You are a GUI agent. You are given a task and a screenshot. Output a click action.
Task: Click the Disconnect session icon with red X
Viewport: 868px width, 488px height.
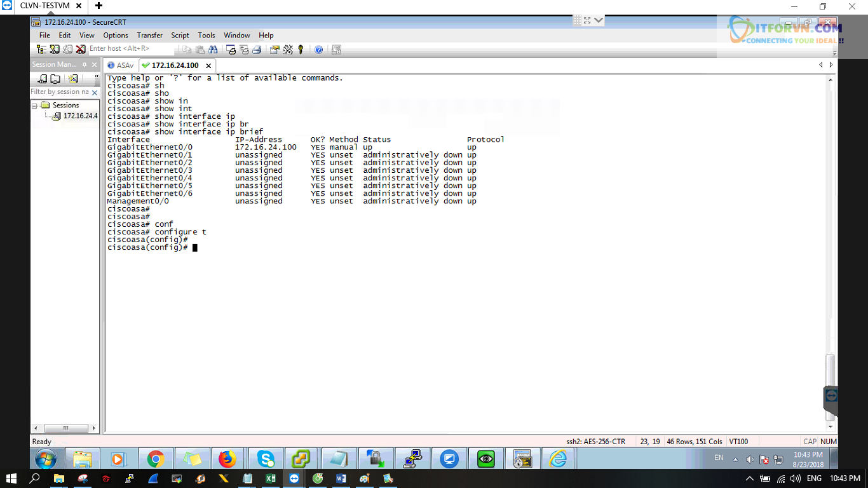(x=81, y=49)
